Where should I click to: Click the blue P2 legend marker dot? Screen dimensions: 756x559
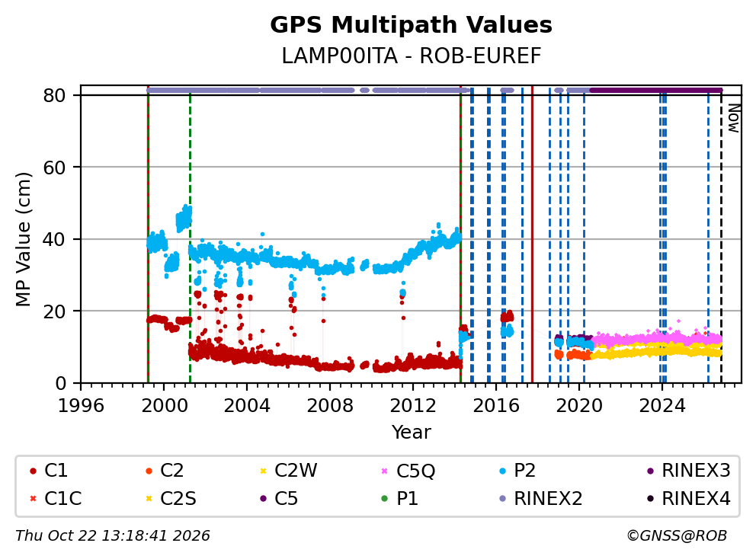(x=503, y=471)
